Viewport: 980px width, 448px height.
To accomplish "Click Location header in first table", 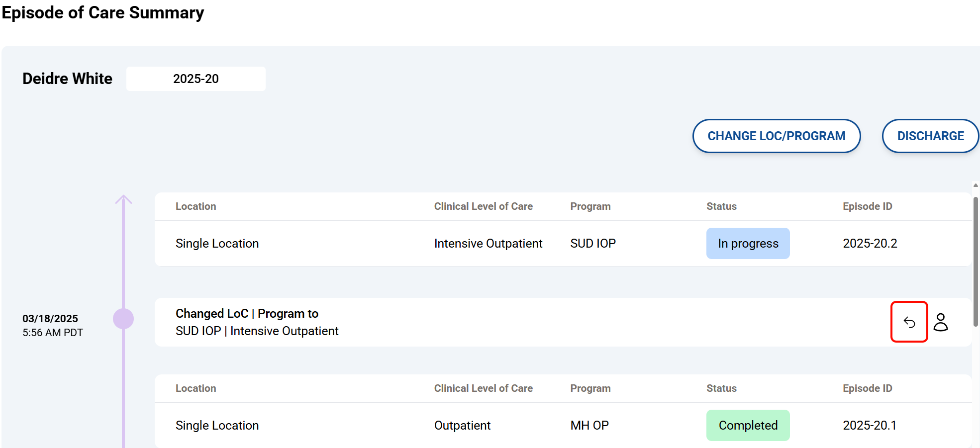I will pyautogui.click(x=196, y=206).
